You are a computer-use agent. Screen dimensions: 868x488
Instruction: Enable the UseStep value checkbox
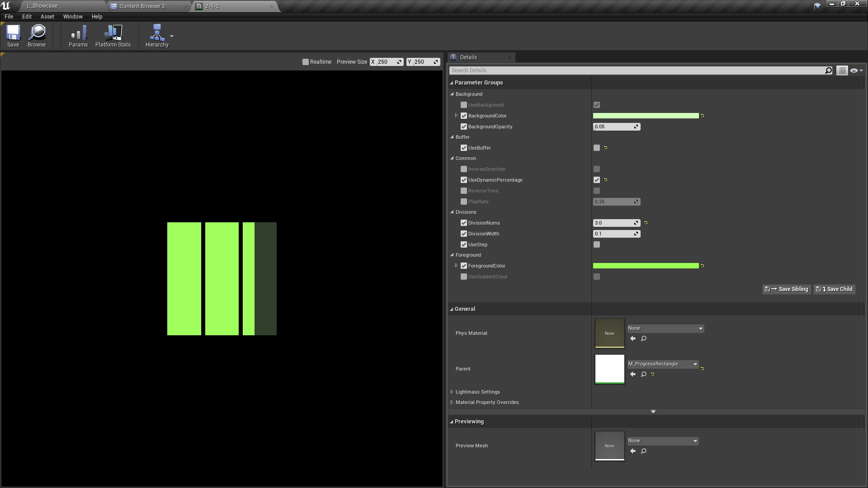[597, 244]
